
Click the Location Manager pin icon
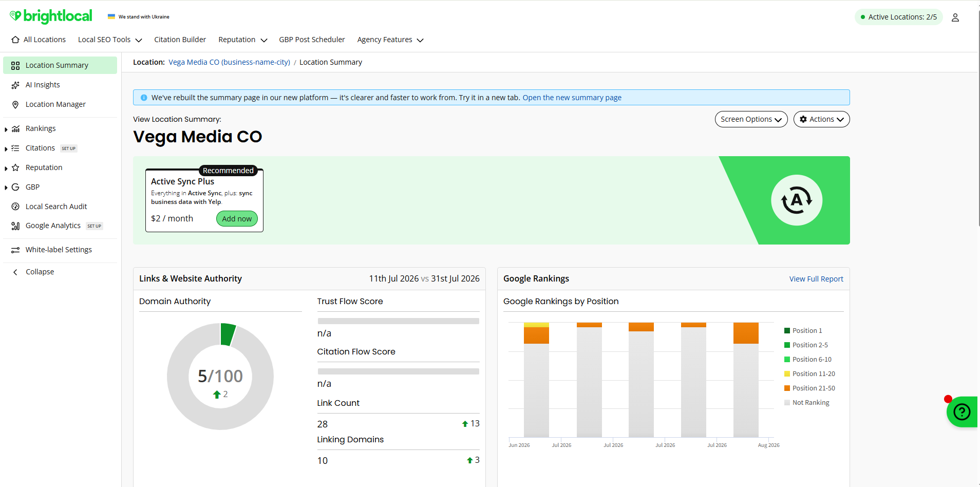click(x=15, y=105)
